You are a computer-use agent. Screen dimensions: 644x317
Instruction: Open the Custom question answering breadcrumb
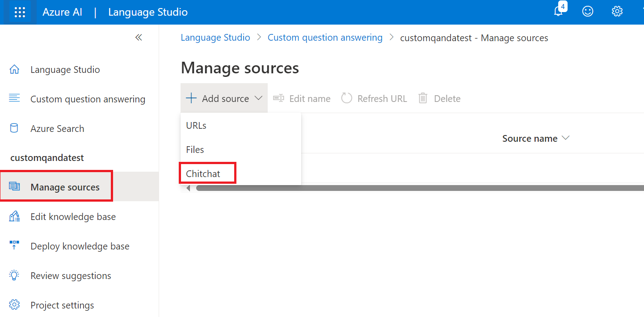click(x=325, y=38)
